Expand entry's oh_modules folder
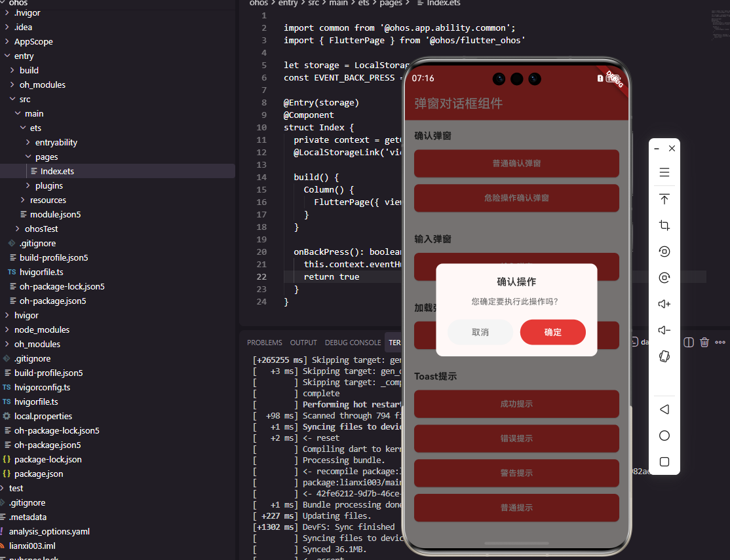This screenshot has height=560, width=730. click(43, 84)
